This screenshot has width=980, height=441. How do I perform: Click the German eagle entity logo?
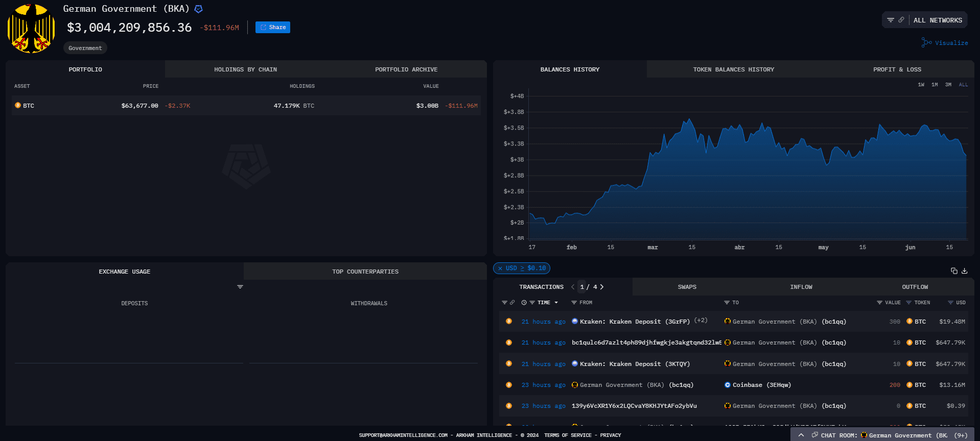coord(31,29)
